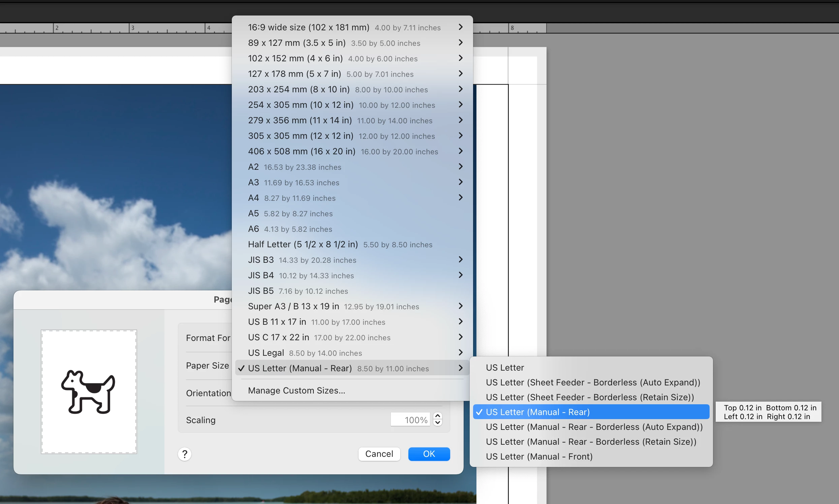Expand the US Legal submenu chevron

point(460,352)
